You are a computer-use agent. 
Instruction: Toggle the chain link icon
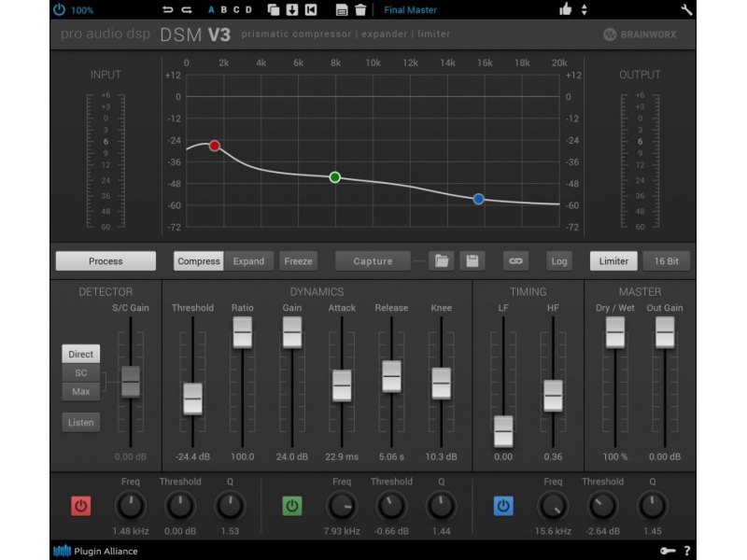[515, 261]
